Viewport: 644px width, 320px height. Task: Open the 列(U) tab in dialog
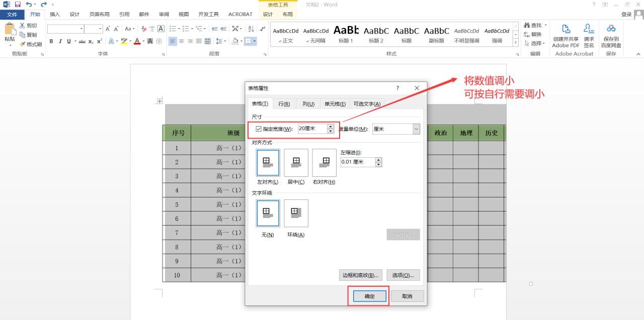pos(308,104)
